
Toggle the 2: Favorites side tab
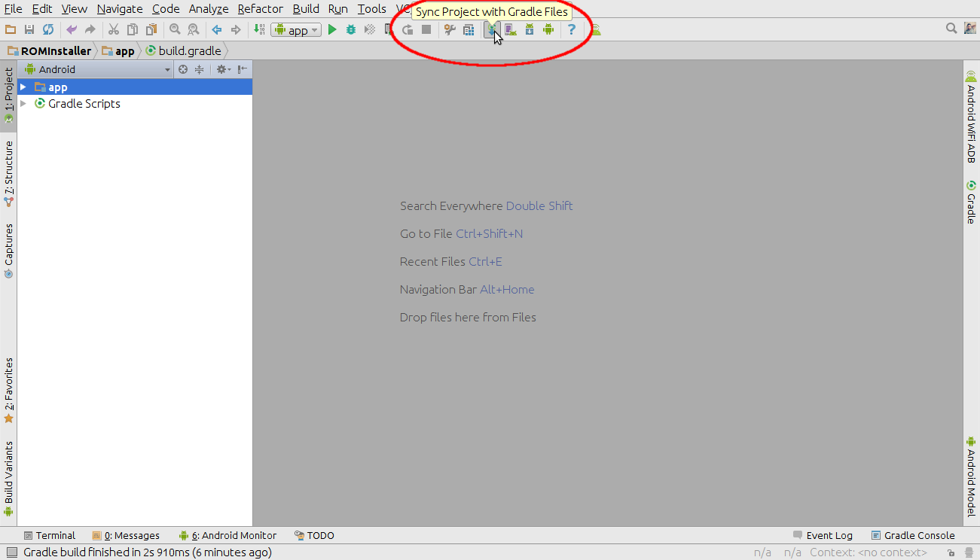8,390
